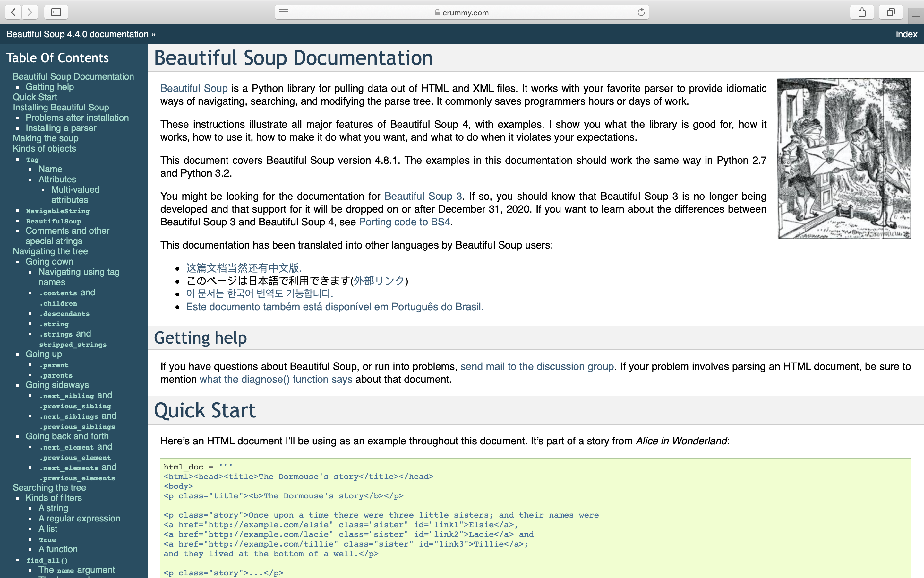Open .next_element and .previous_element entry
Viewport: 924px width, 578px height.
[x=76, y=452]
